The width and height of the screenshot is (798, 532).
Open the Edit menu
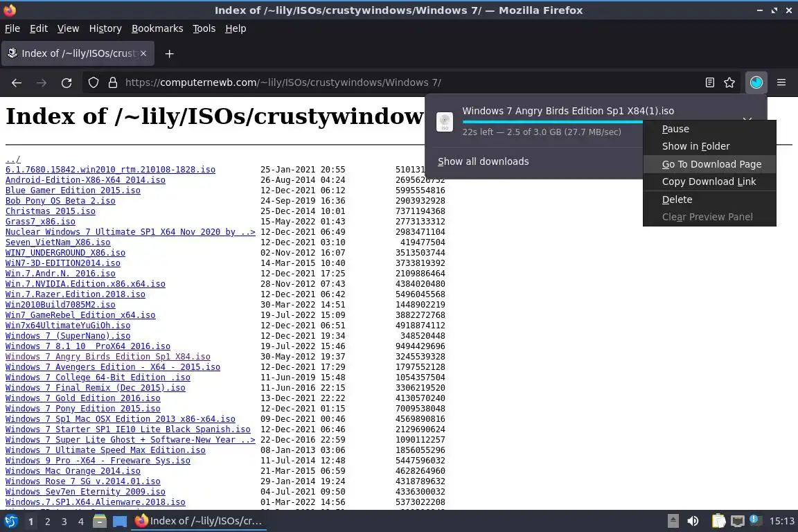(x=39, y=28)
